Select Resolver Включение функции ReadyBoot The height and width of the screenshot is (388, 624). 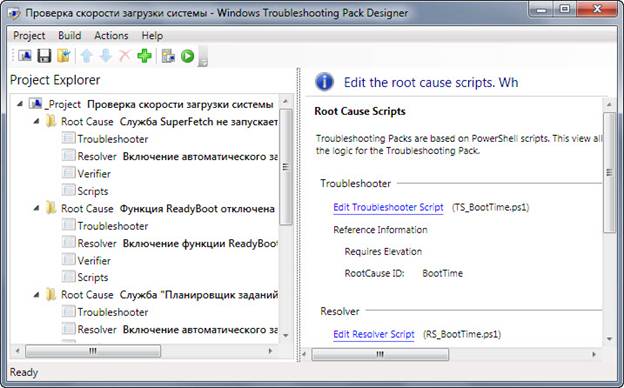coord(177,243)
